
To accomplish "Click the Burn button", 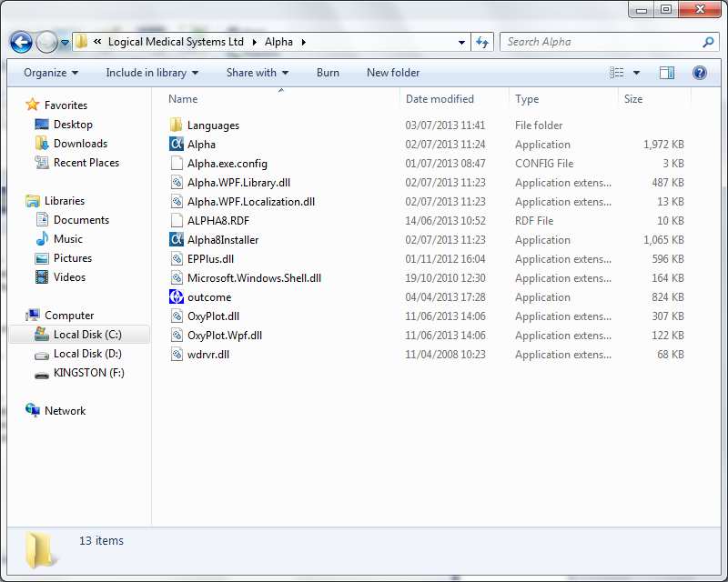I will (x=328, y=73).
